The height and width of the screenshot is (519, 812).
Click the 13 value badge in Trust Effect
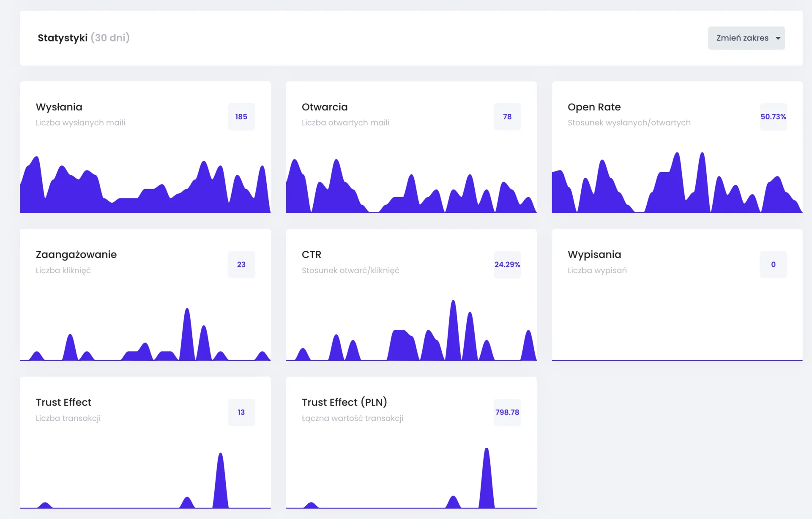click(x=241, y=412)
